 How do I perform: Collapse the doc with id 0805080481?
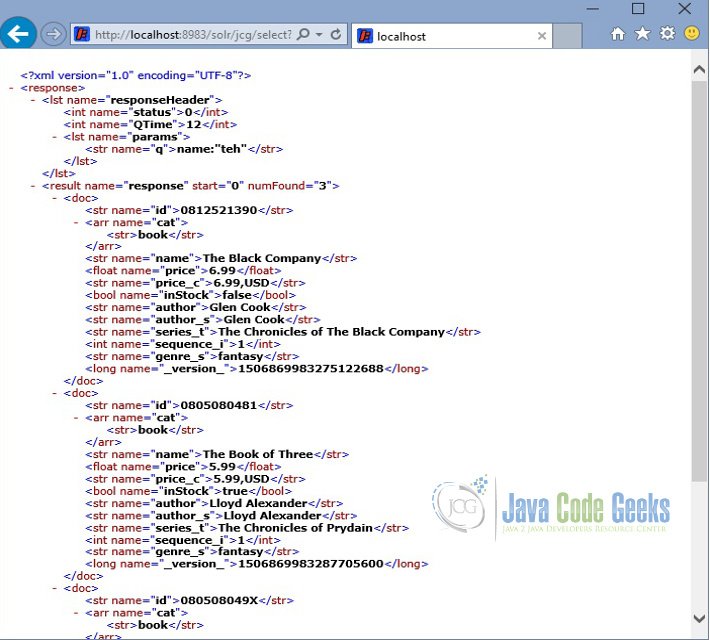pyautogui.click(x=55, y=393)
